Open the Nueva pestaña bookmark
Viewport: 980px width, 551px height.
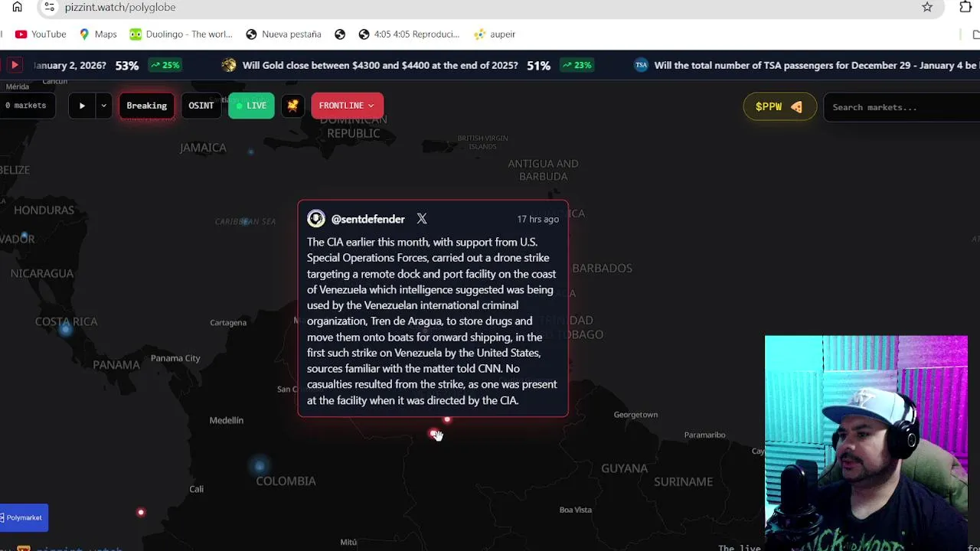tap(283, 34)
